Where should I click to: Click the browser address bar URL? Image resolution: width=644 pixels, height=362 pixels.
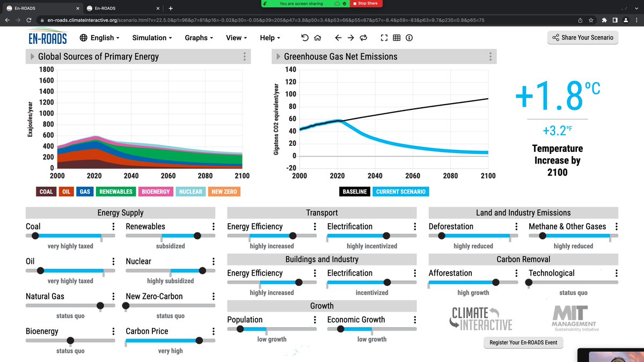click(x=266, y=20)
